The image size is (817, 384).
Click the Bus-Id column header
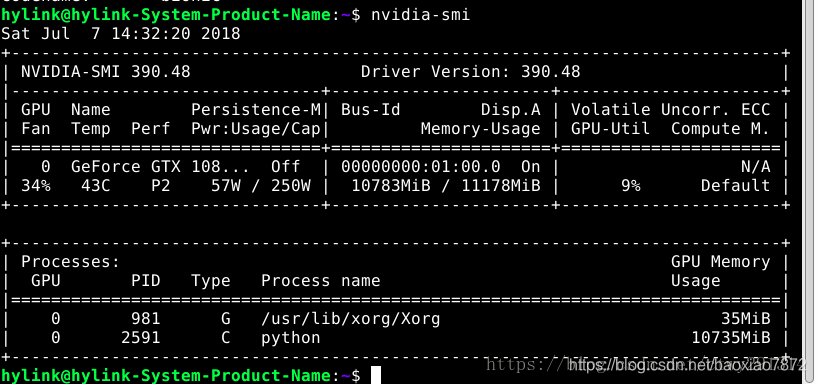click(x=370, y=110)
